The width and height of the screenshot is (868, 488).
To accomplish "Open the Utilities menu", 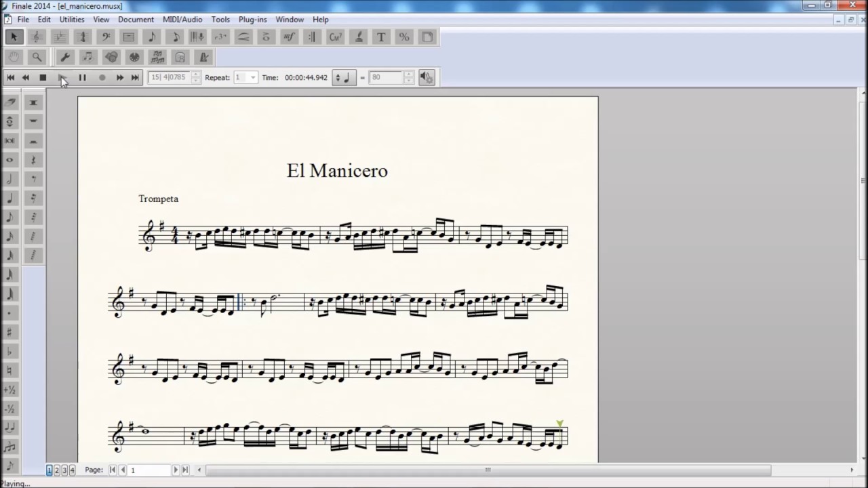I will coord(72,20).
